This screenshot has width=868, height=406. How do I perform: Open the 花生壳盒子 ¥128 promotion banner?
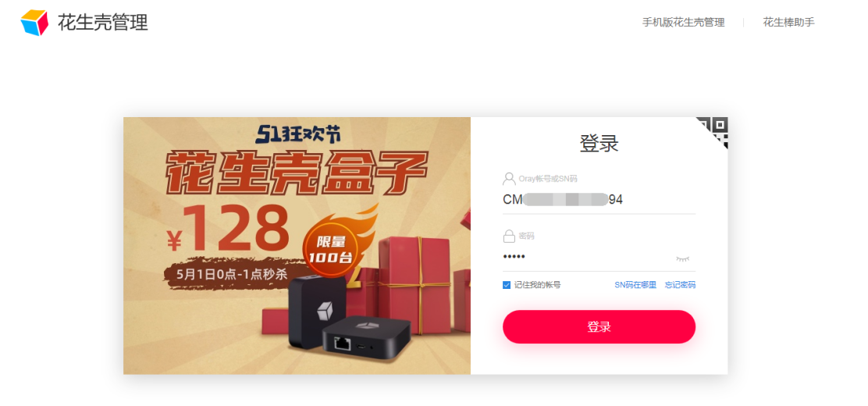(297, 245)
